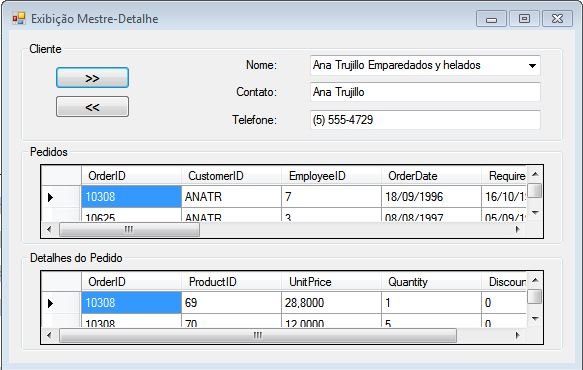Image resolution: width=583 pixels, height=370 pixels.
Task: Click OrderID column header in Pedidos grid
Action: [131, 176]
